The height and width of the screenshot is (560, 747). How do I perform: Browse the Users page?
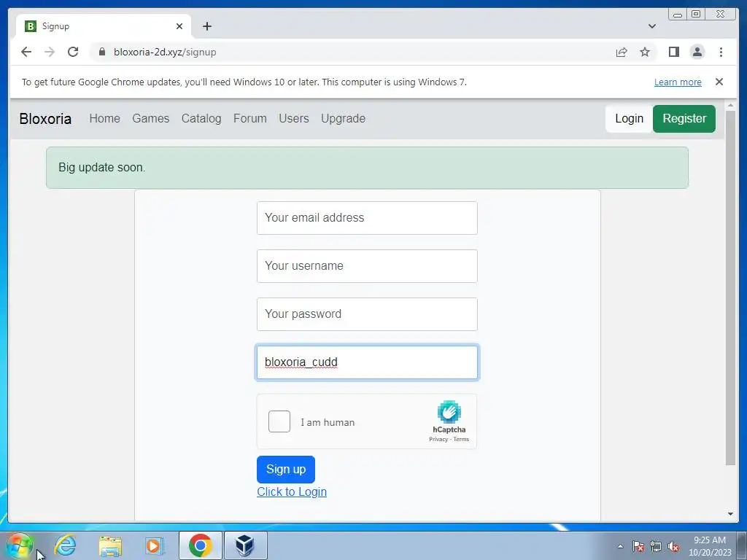click(x=293, y=119)
